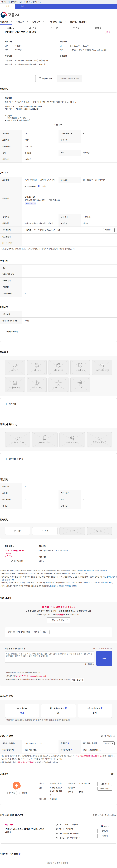Click the 장애인용 화장실 facility icon
Image resolution: width=117 pixels, height=868 pixels.
72,440
